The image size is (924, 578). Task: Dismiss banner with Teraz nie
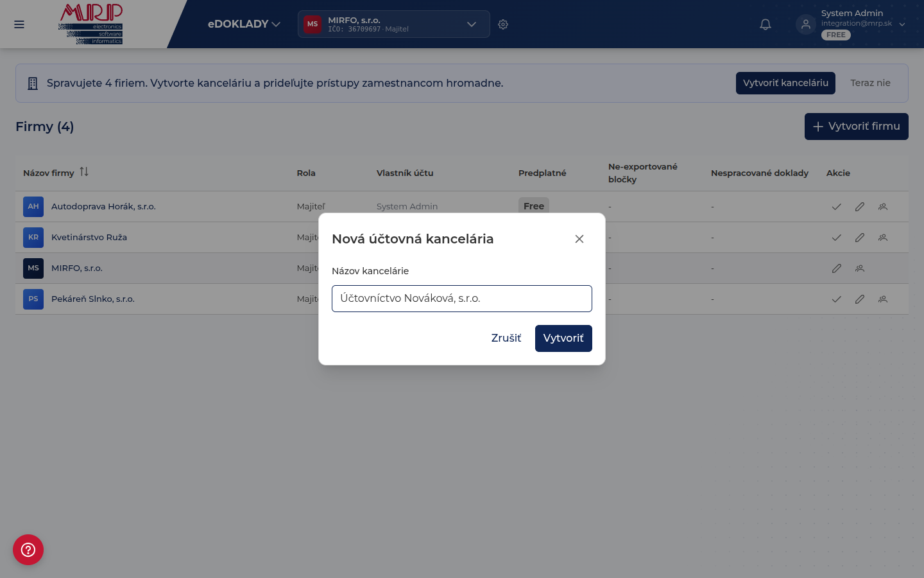pyautogui.click(x=870, y=83)
